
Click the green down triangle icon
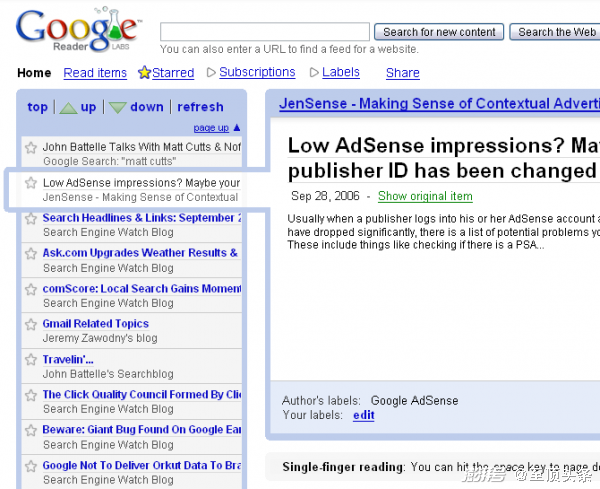[117, 108]
